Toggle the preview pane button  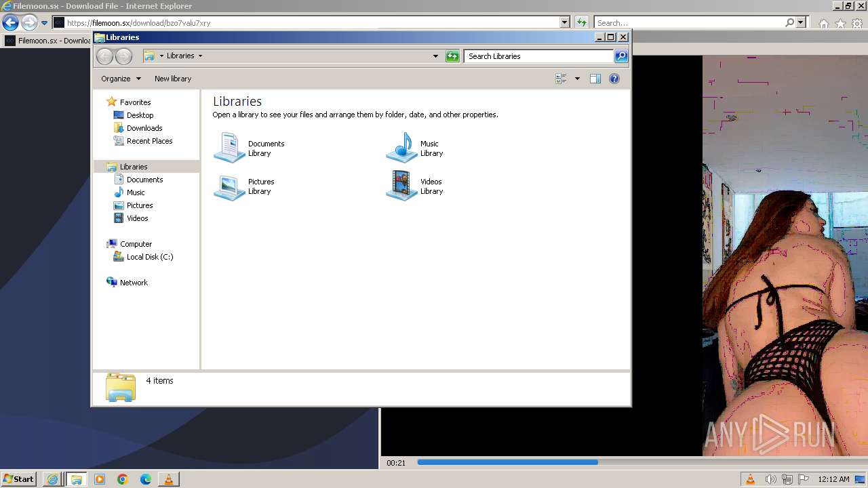[x=595, y=79]
